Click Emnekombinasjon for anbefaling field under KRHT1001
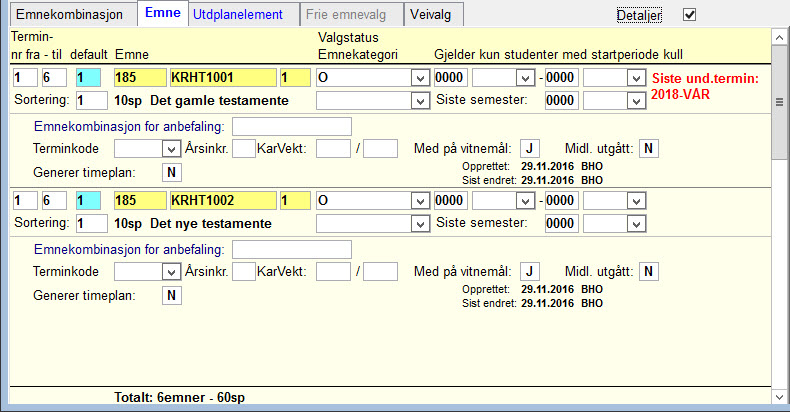Screen dimensions: 790x412 (292, 126)
